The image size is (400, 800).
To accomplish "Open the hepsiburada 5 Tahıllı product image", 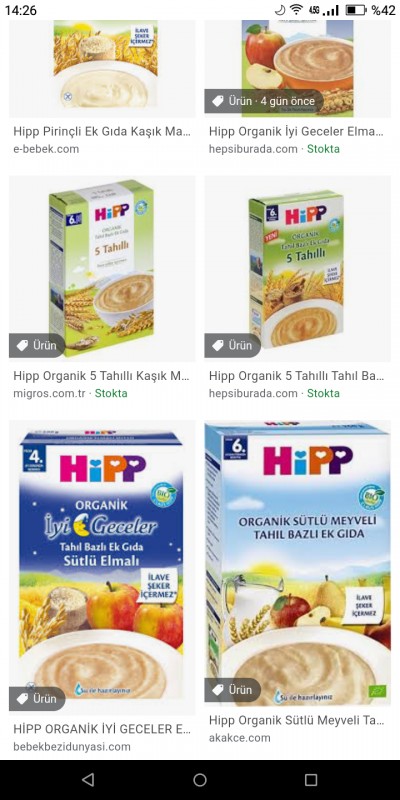I will coord(297,269).
